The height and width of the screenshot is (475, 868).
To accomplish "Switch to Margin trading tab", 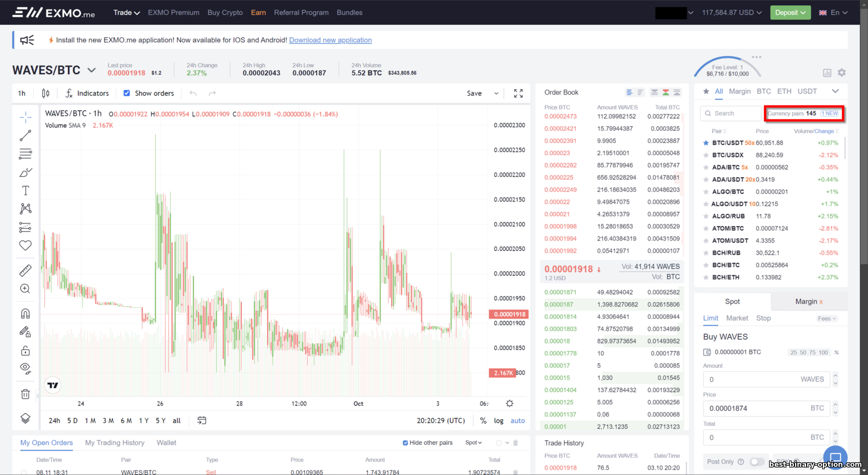I will [809, 301].
